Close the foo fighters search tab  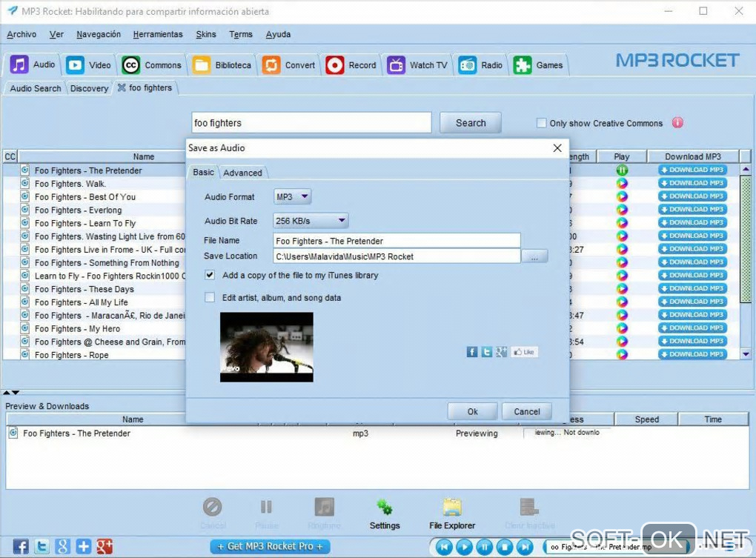point(122,87)
